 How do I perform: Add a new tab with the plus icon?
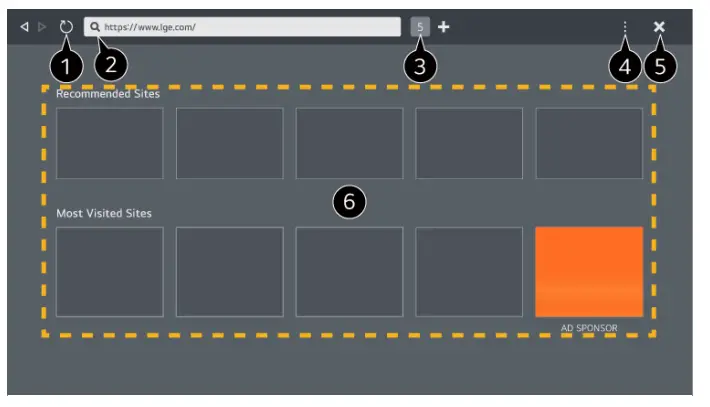pos(443,27)
